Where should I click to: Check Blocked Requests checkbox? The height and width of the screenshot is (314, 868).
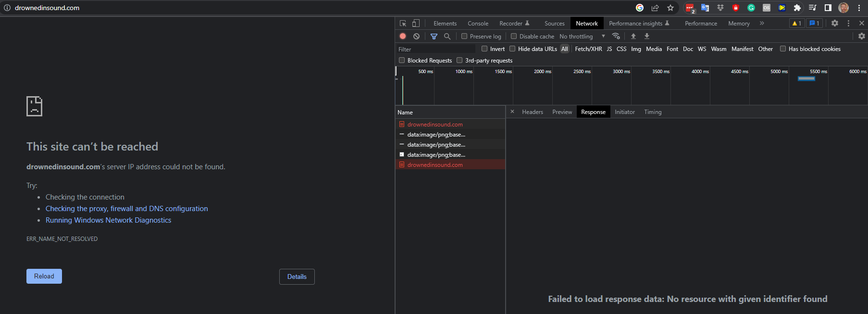tap(402, 60)
